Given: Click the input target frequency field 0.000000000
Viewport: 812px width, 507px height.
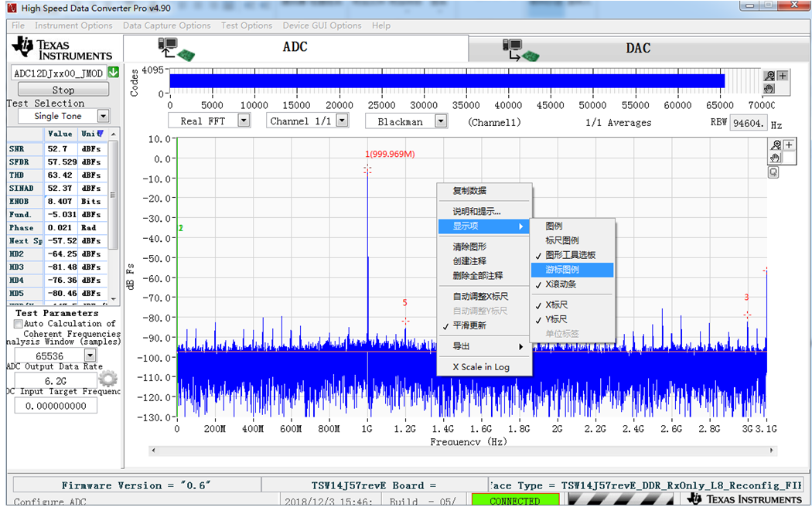Looking at the screenshot, I should 56,406.
